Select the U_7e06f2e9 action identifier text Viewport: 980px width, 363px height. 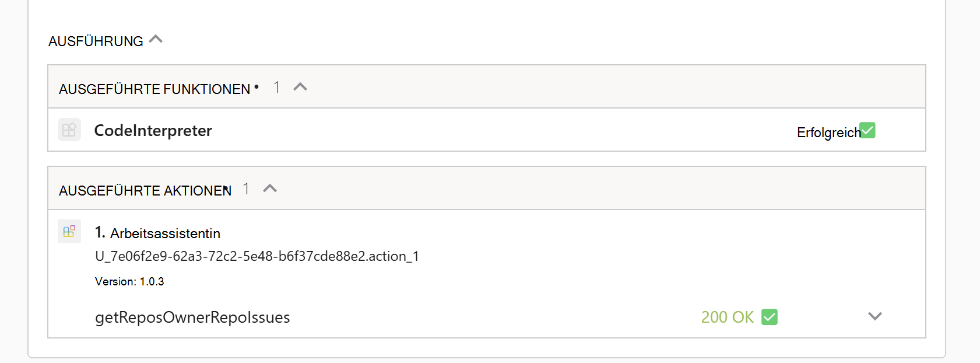click(258, 256)
